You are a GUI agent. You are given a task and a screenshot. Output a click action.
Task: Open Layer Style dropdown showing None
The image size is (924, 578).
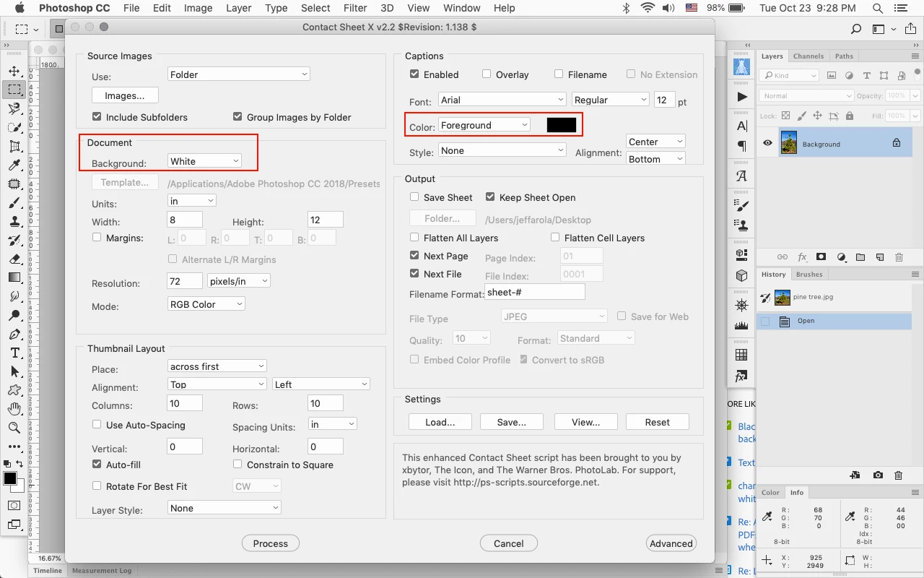(x=224, y=508)
